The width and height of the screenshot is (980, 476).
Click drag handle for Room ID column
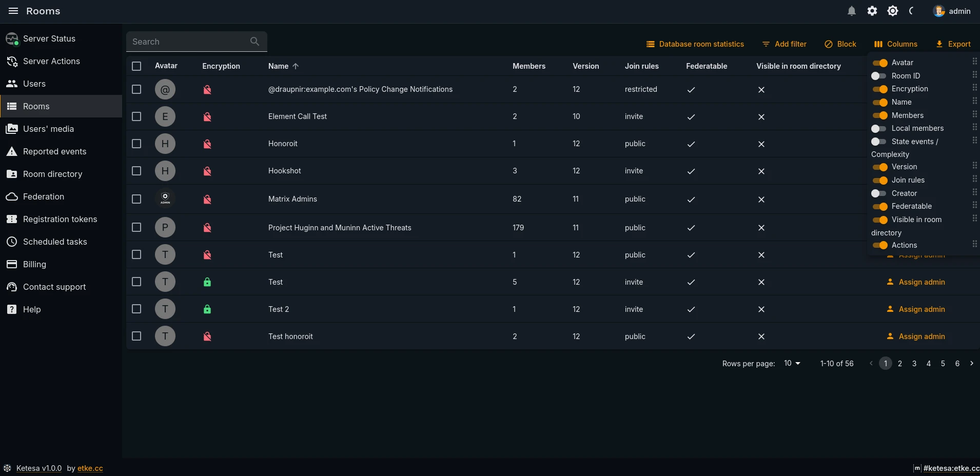974,75
